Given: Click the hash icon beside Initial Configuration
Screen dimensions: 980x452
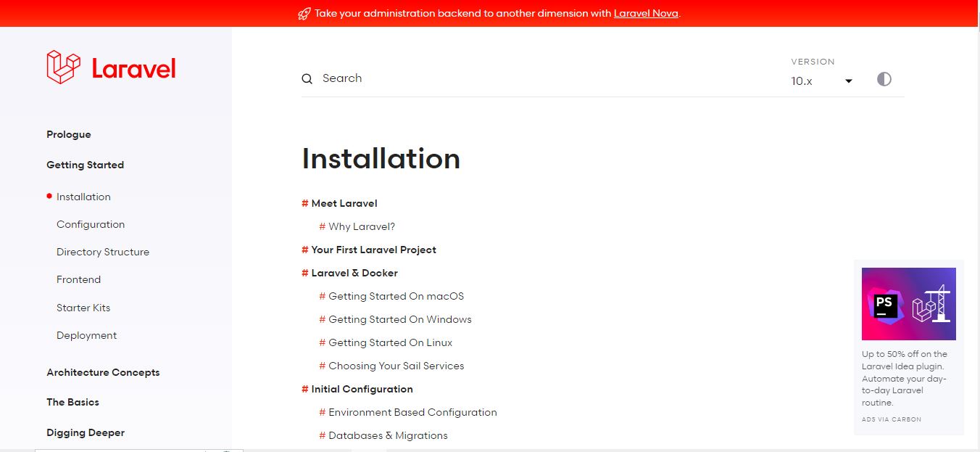Looking at the screenshot, I should (305, 389).
